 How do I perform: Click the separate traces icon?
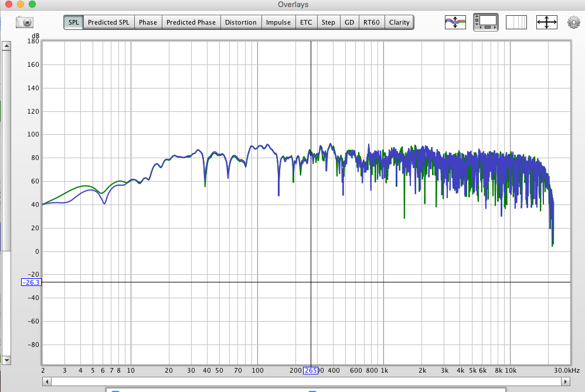point(455,22)
